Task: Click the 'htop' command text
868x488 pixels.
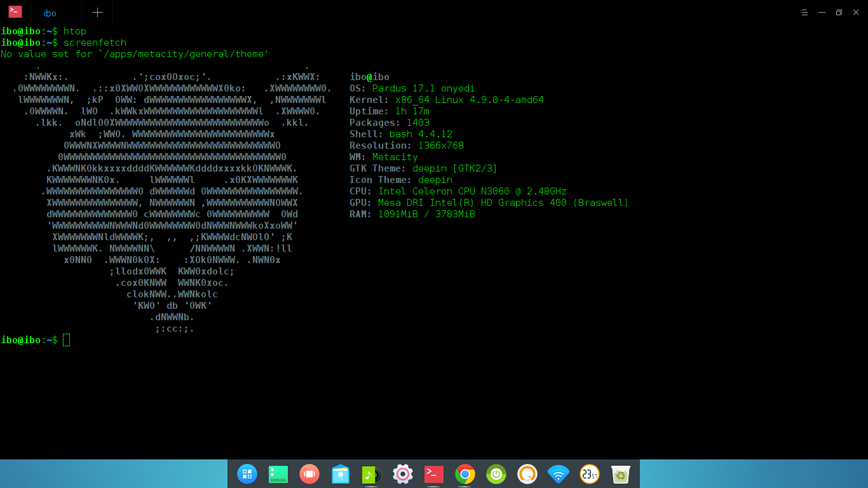Action: tap(75, 31)
